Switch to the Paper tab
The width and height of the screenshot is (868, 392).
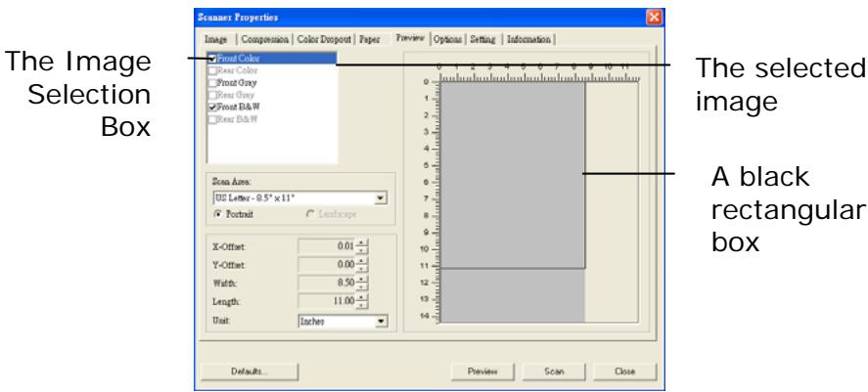(x=369, y=40)
